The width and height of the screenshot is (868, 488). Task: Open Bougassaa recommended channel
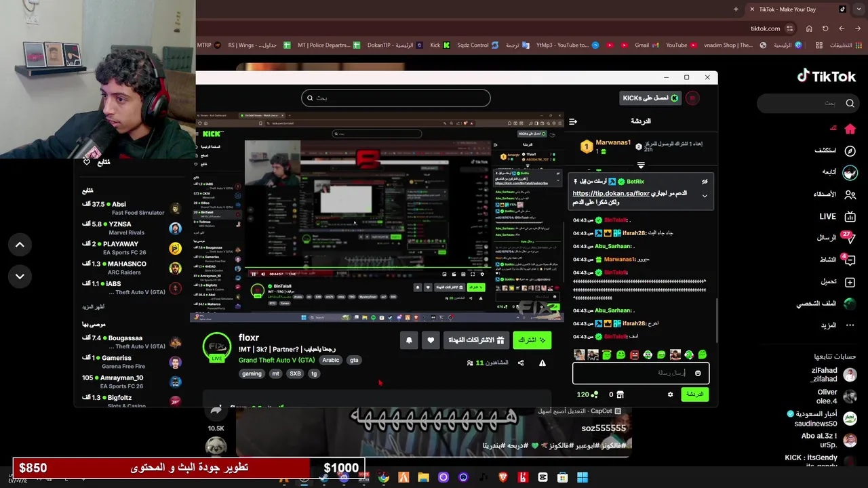point(132,342)
